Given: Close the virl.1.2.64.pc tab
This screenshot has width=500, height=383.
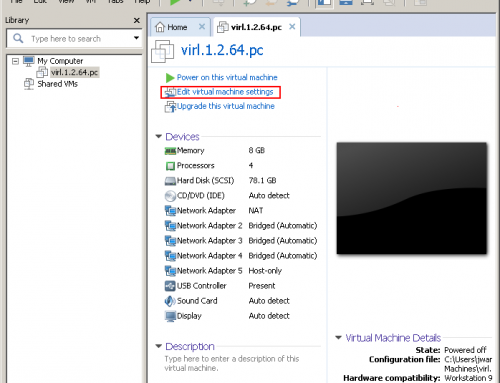Looking at the screenshot, I should click(292, 27).
